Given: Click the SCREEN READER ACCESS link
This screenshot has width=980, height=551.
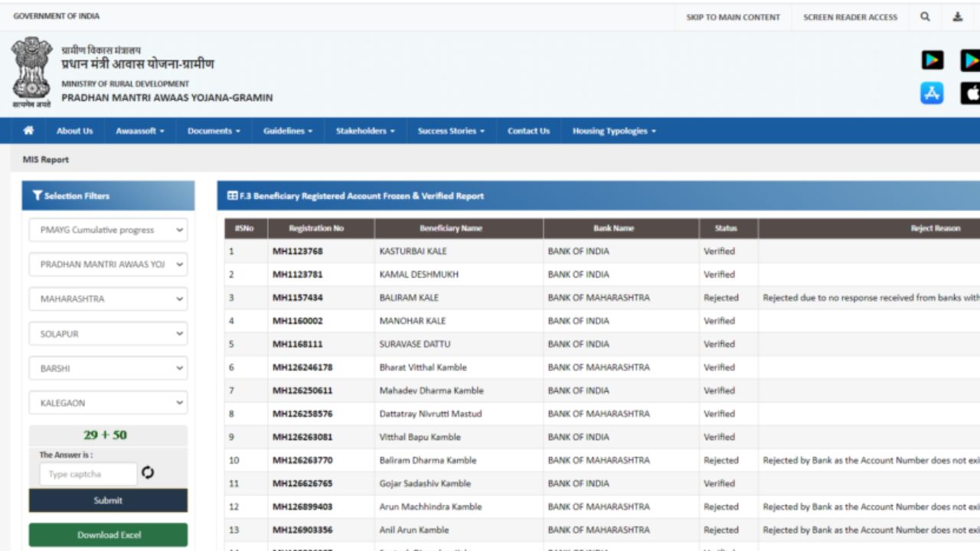Looking at the screenshot, I should (x=850, y=16).
